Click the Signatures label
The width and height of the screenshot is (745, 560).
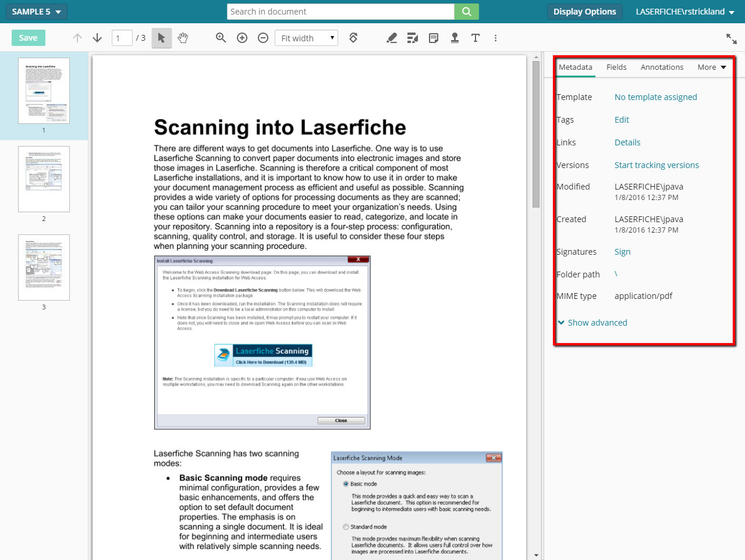click(576, 252)
